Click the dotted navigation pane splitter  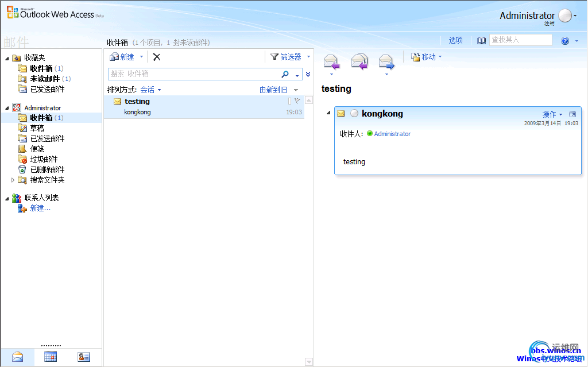(51, 346)
